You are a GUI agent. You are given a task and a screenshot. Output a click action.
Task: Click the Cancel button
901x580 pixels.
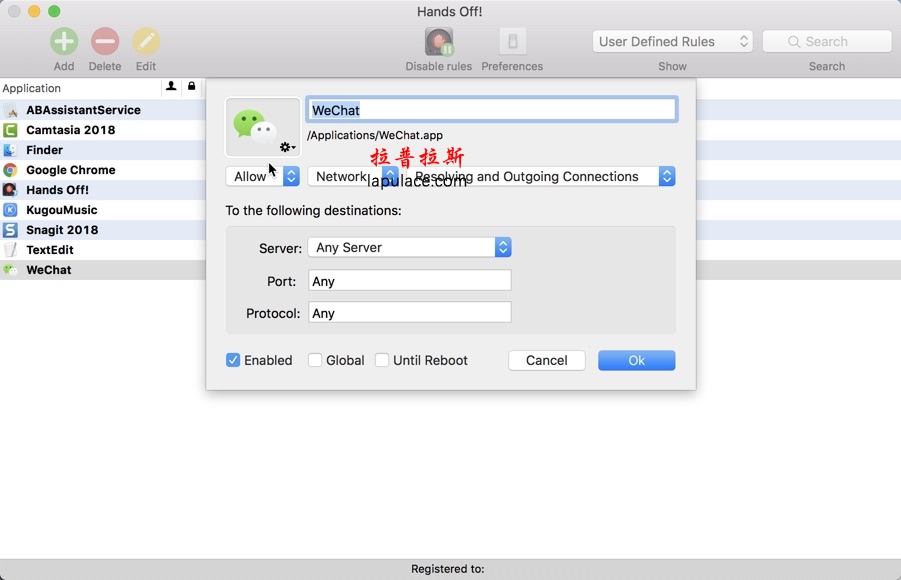[x=546, y=360]
